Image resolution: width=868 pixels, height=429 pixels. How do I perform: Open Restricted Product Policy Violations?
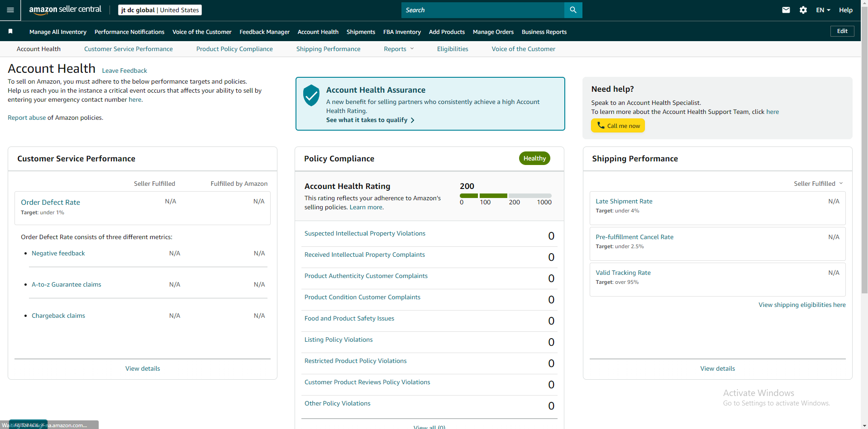click(355, 361)
